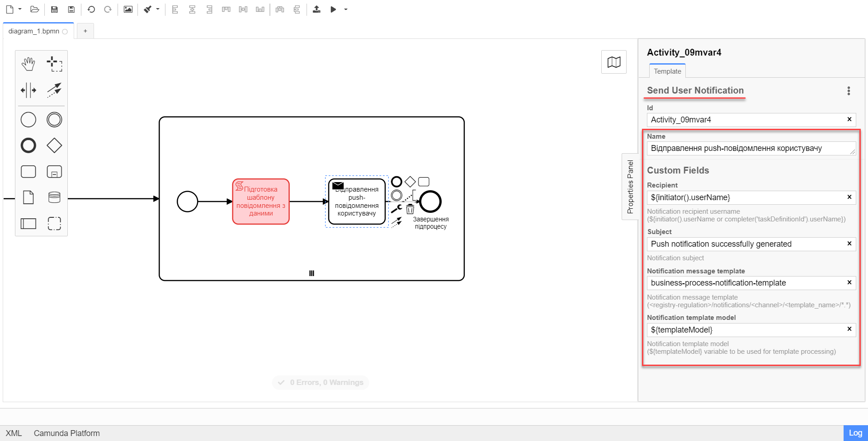
Task: Align elements middle vertically
Action: tap(243, 9)
